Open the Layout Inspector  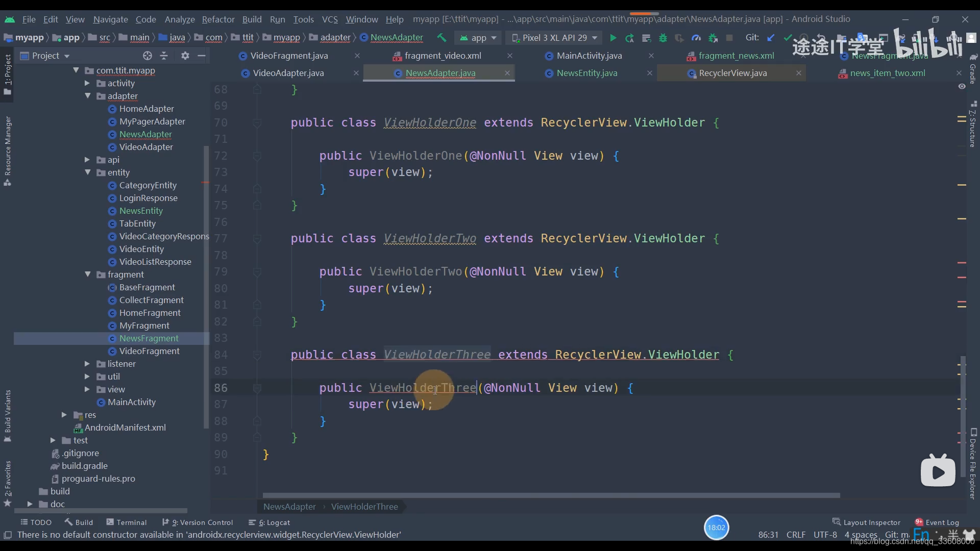(866, 522)
